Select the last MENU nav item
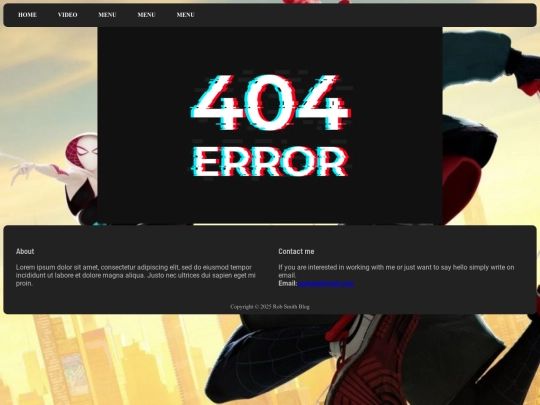540x405 pixels. pyautogui.click(x=186, y=15)
